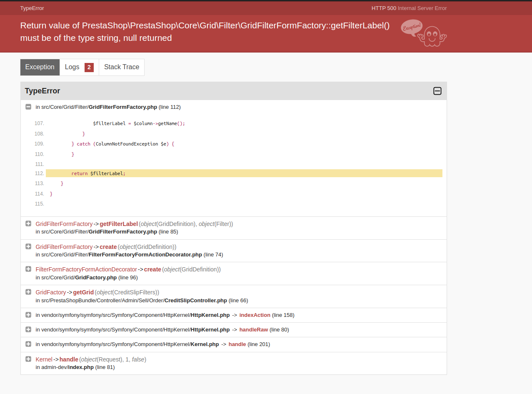Image resolution: width=532 pixels, height=394 pixels.
Task: Click the getFilterLabel method name
Action: pyautogui.click(x=119, y=224)
